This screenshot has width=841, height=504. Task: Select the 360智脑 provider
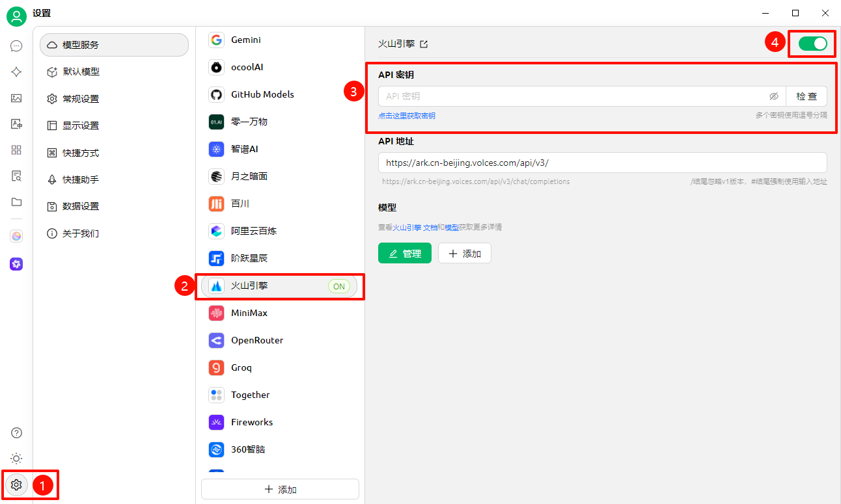pos(280,449)
